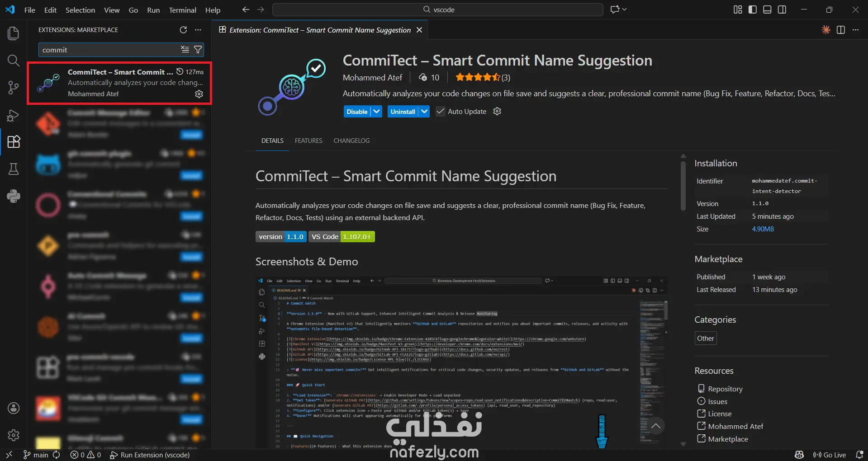Open the remote window icon in status bar
This screenshot has width=868, height=461.
(x=9, y=455)
